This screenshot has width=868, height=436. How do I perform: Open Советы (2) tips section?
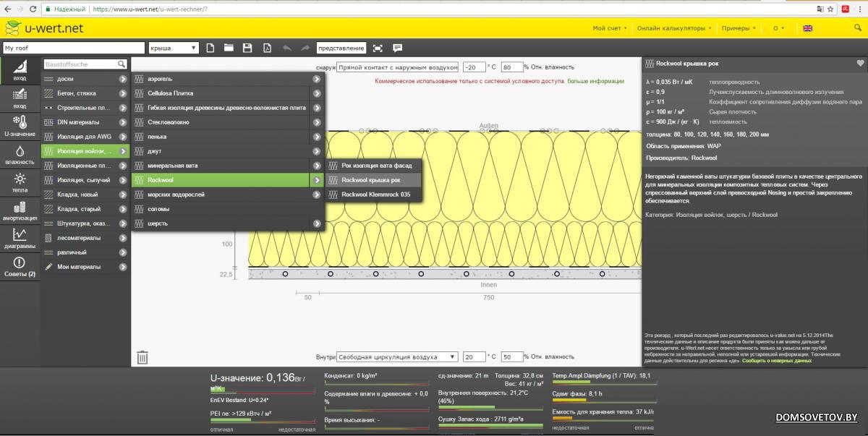[x=20, y=267]
